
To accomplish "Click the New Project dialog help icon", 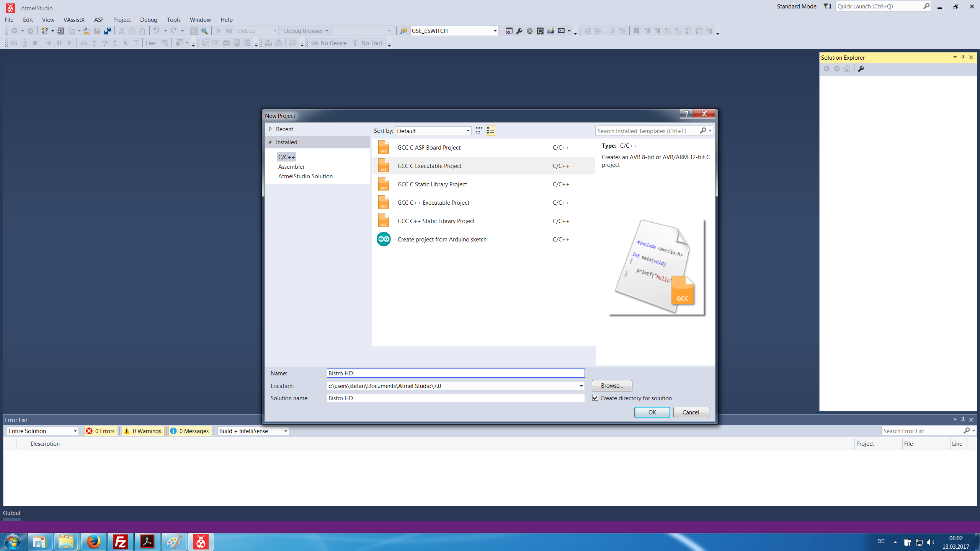I will [x=686, y=114].
